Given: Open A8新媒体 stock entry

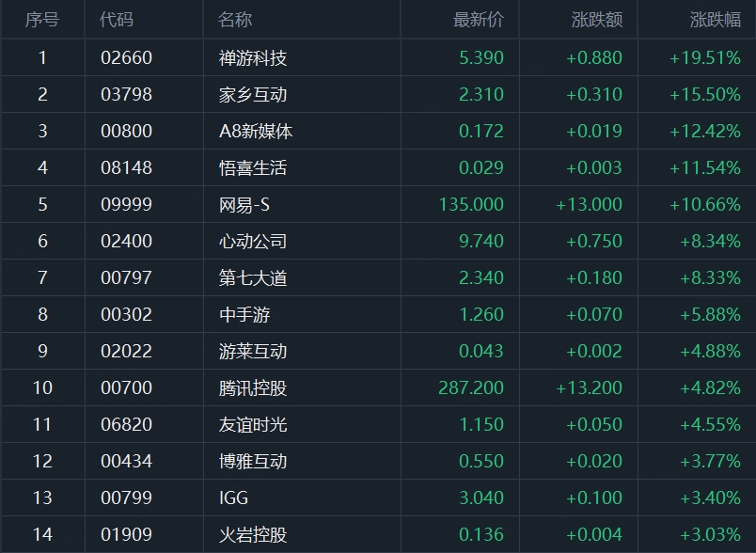Looking at the screenshot, I should pos(256,132).
